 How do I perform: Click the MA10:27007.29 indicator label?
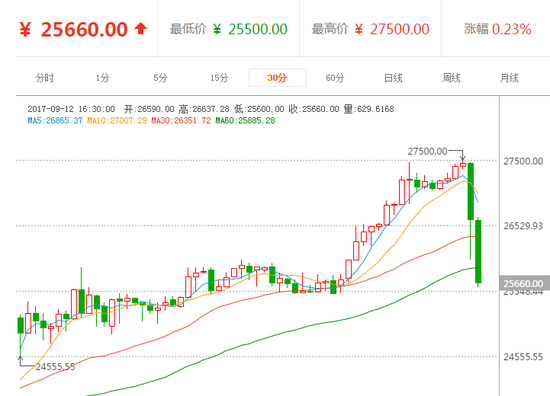(117, 121)
